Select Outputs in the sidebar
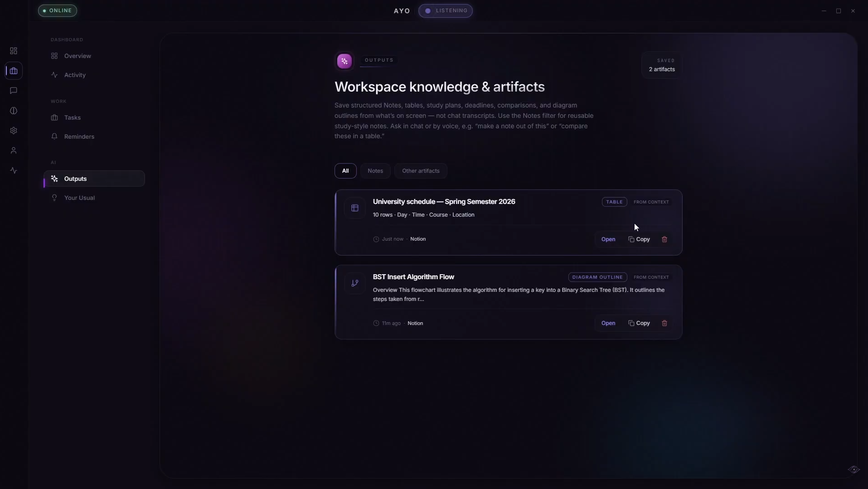 point(94,179)
